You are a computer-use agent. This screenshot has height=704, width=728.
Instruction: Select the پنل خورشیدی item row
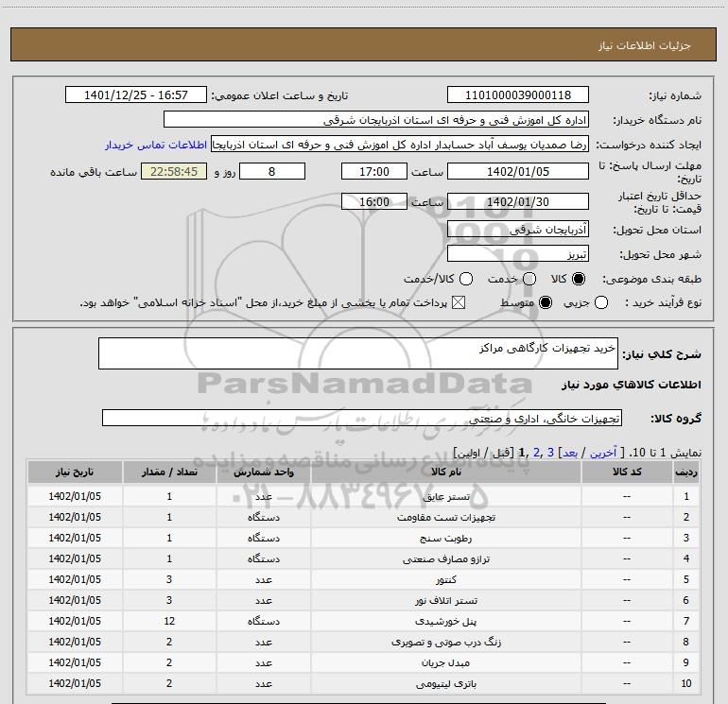click(363, 621)
